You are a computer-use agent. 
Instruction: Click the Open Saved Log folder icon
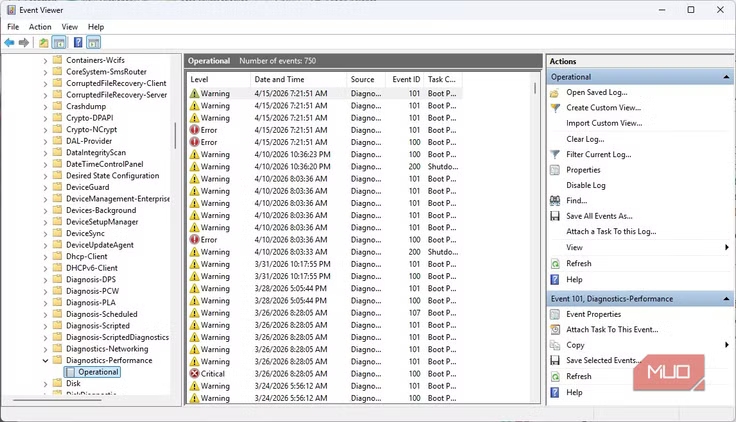555,92
